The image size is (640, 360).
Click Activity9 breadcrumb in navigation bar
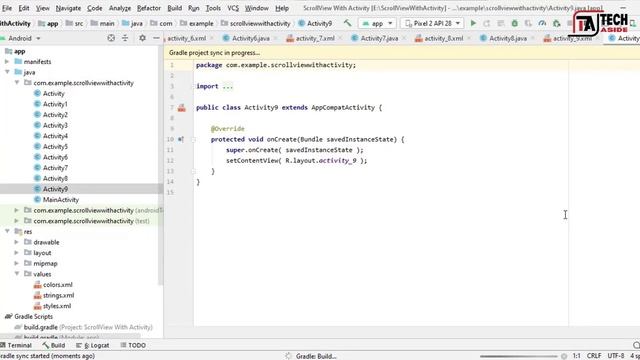[315, 23]
